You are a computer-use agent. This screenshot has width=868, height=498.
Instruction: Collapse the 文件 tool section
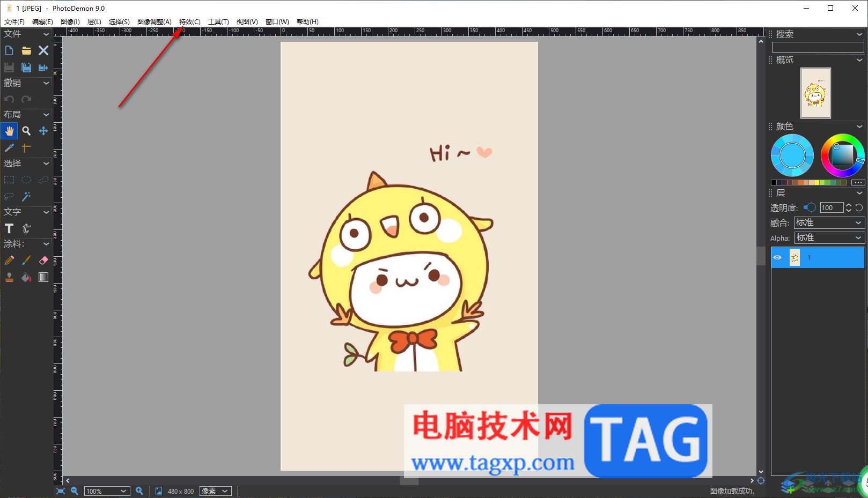[x=46, y=34]
